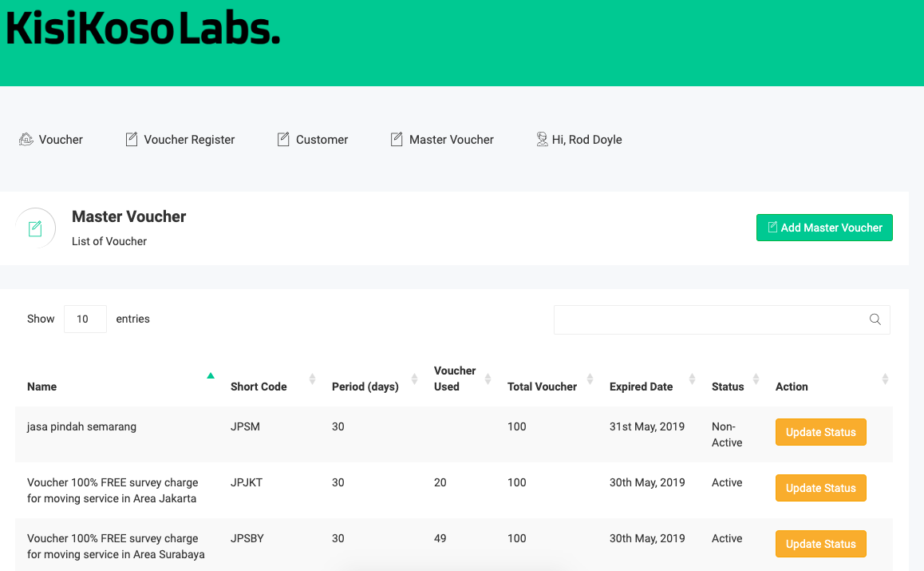
Task: Click the expired date in JPSBY row
Action: pos(647,538)
